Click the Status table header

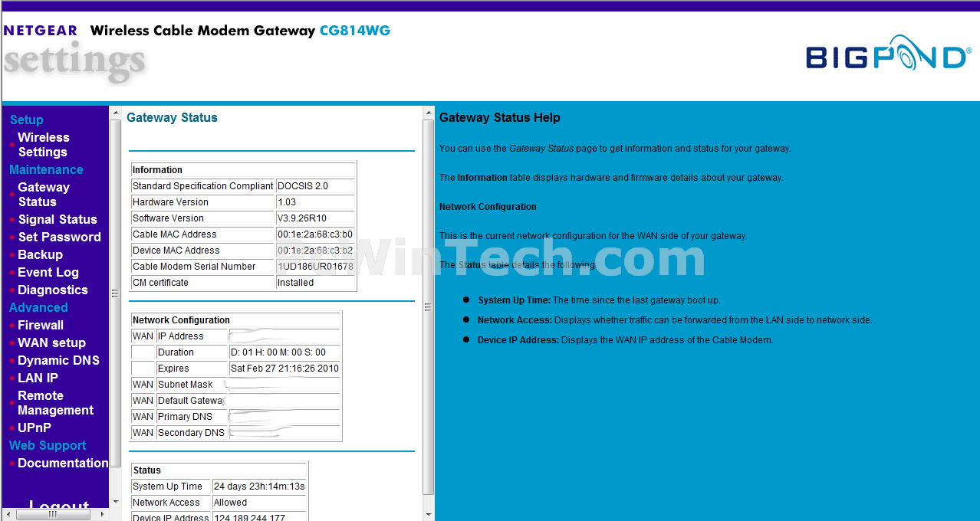[x=219, y=470]
